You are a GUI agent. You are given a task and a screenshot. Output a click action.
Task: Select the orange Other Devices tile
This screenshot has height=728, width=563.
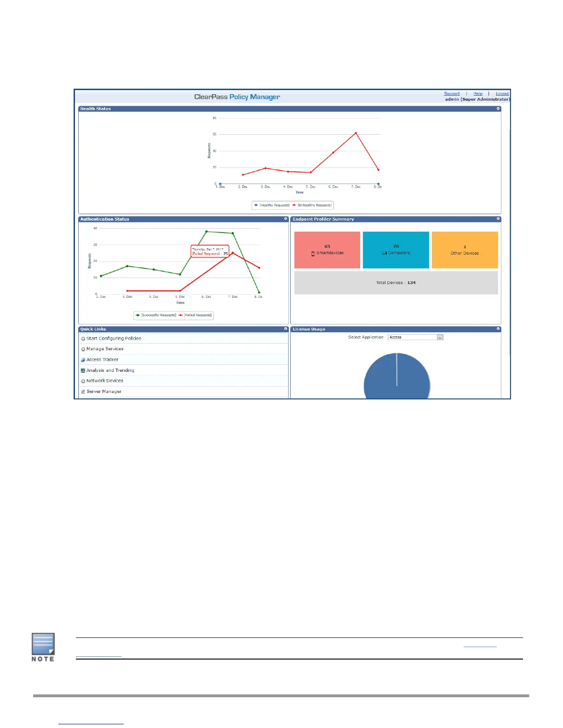click(x=465, y=250)
